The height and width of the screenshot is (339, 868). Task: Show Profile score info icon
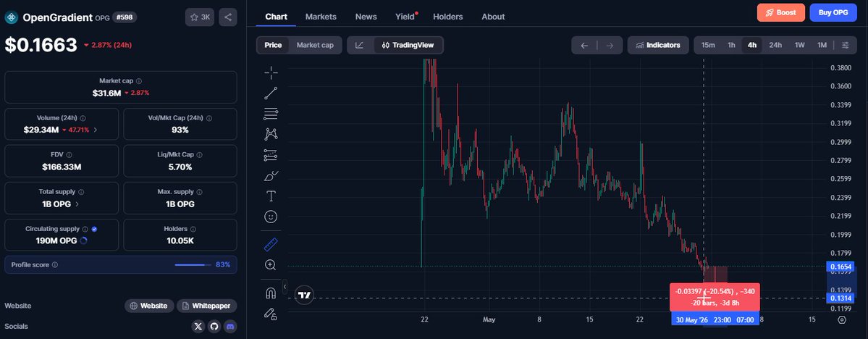pyautogui.click(x=55, y=265)
